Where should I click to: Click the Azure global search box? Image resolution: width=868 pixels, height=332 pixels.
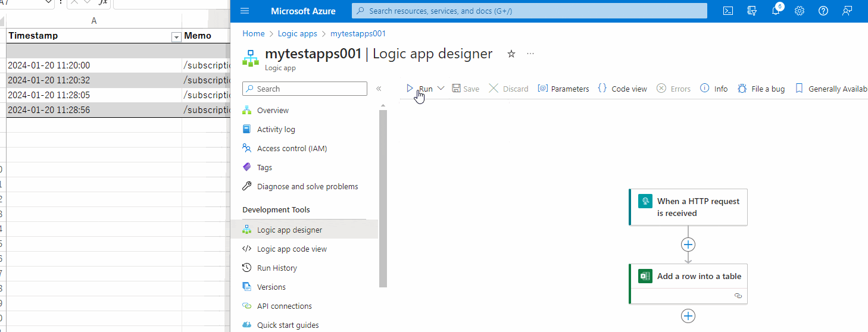[529, 11]
